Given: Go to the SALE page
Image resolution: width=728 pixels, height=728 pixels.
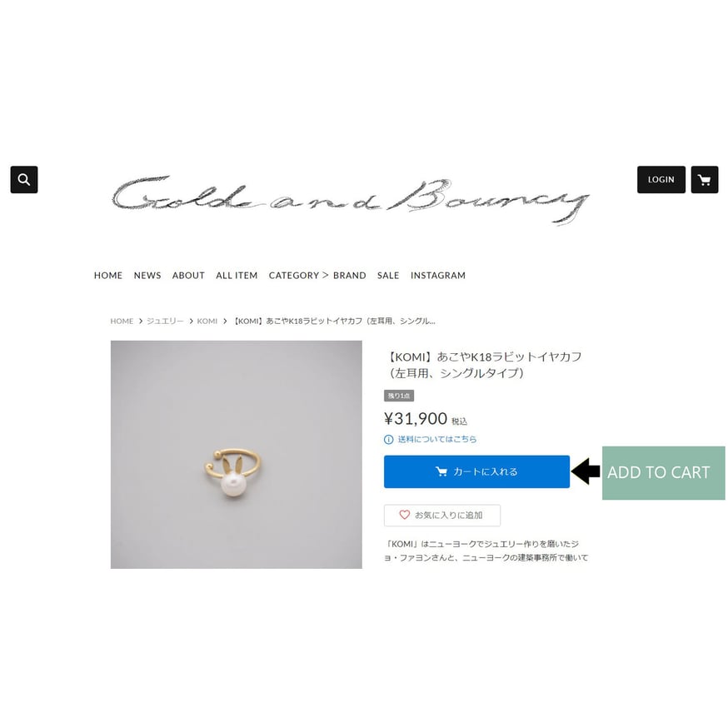Looking at the screenshot, I should pos(388,276).
